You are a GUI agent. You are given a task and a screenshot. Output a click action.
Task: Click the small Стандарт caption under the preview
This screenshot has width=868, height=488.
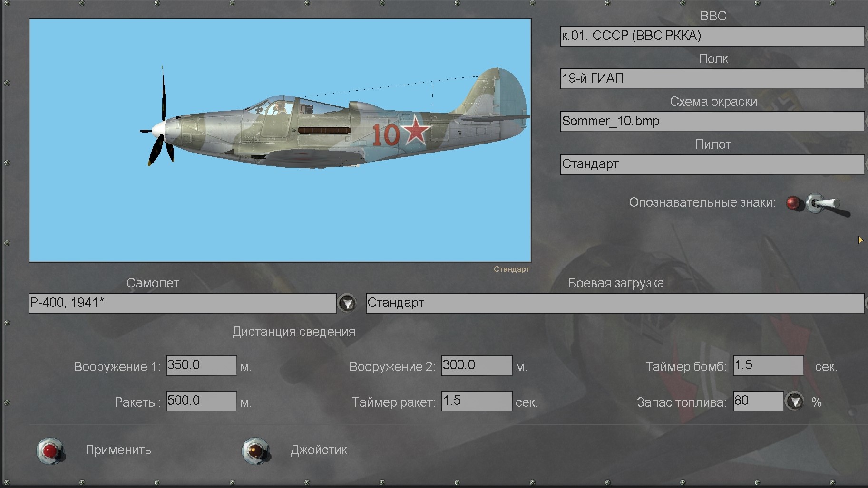point(511,269)
